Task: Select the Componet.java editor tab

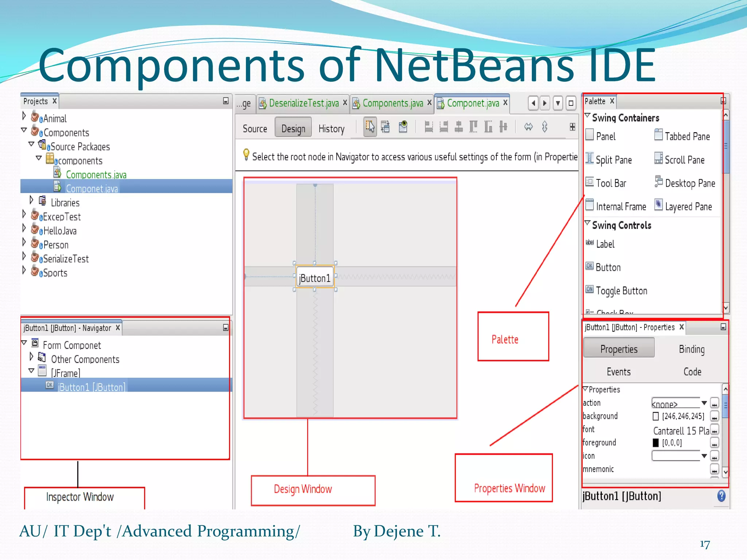Action: click(x=472, y=103)
